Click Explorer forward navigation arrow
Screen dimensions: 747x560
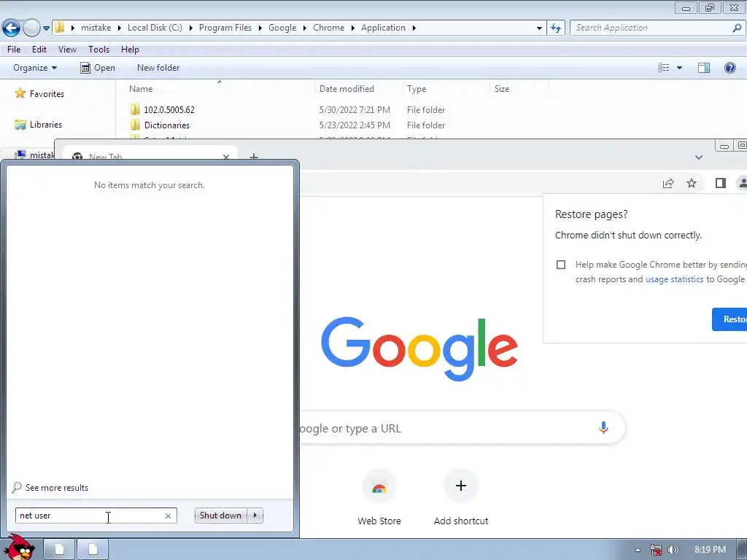pos(31,28)
